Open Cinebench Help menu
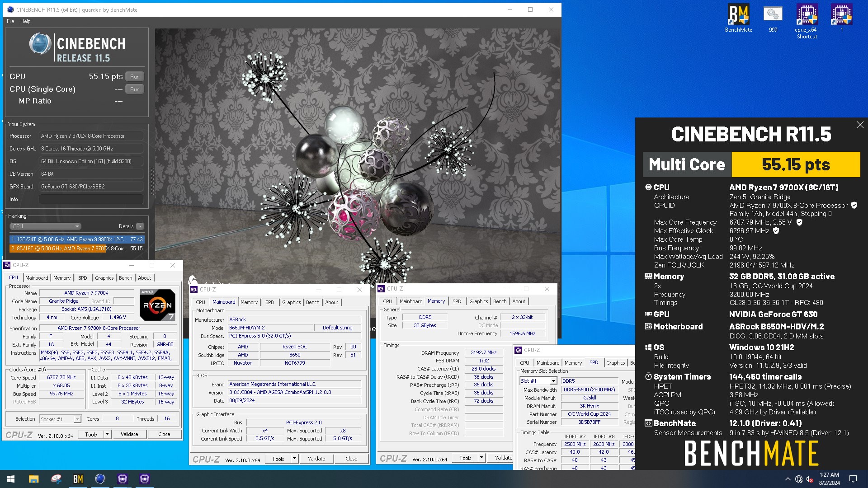 (25, 21)
